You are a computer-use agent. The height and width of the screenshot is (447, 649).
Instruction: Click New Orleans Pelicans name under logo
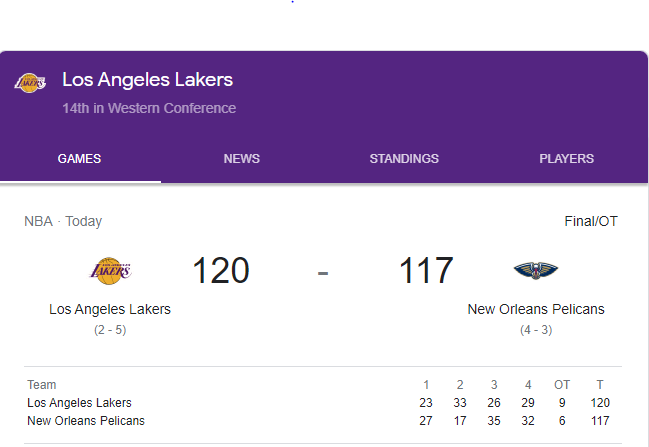point(536,309)
